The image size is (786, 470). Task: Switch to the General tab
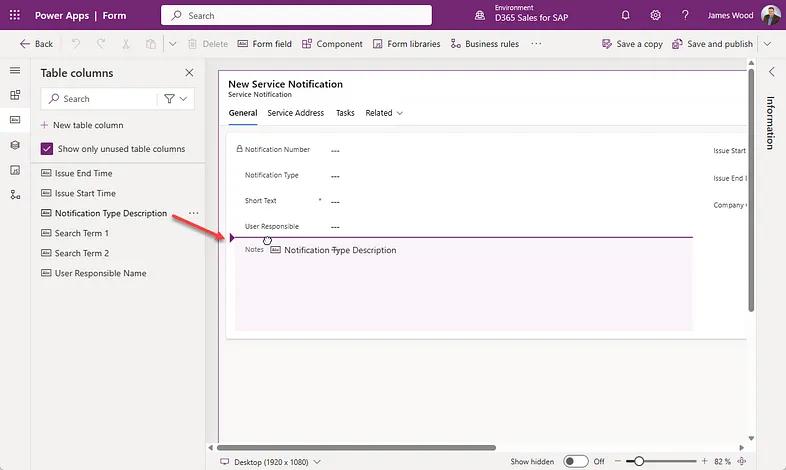click(243, 113)
